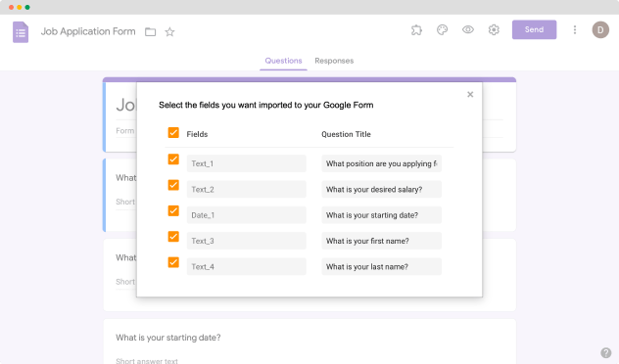The height and width of the screenshot is (364, 619).
Task: Select the starting date question card
Action: (x=309, y=341)
